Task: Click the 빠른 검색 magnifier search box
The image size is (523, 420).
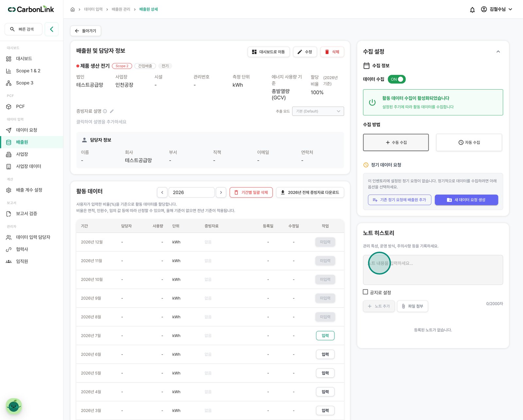Action: pos(24,29)
